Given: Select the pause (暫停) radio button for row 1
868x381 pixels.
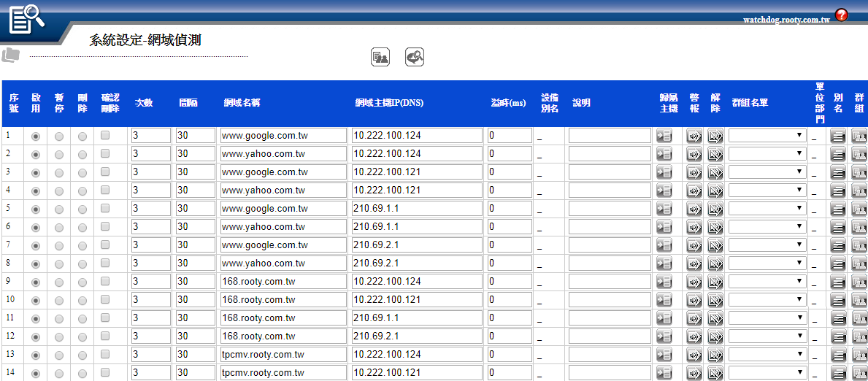Looking at the screenshot, I should coord(59,136).
